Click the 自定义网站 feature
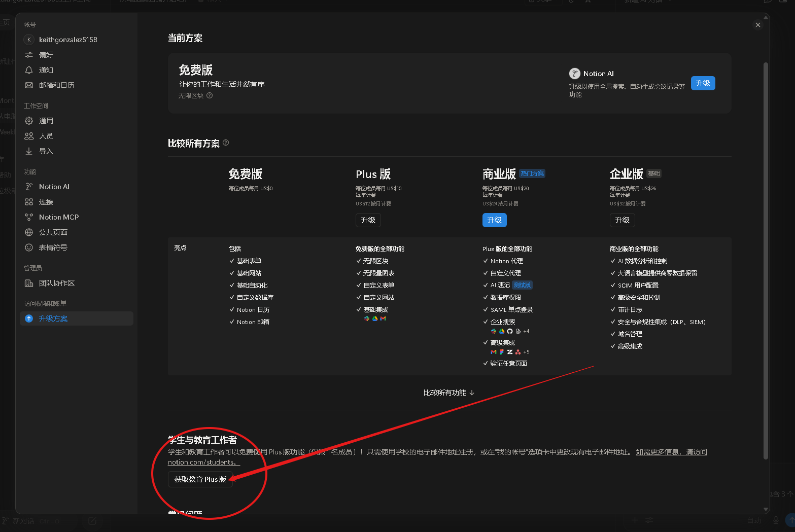 [x=379, y=297]
